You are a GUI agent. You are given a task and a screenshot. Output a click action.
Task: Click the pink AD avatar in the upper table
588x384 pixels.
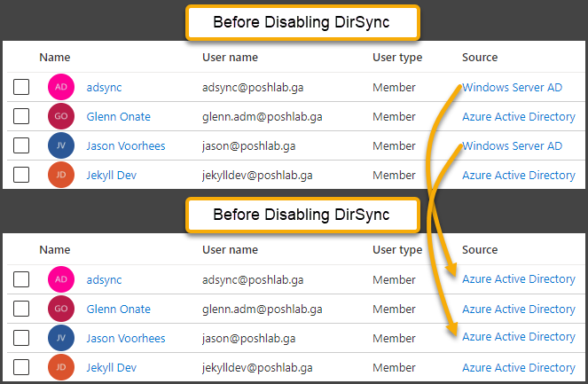point(61,87)
